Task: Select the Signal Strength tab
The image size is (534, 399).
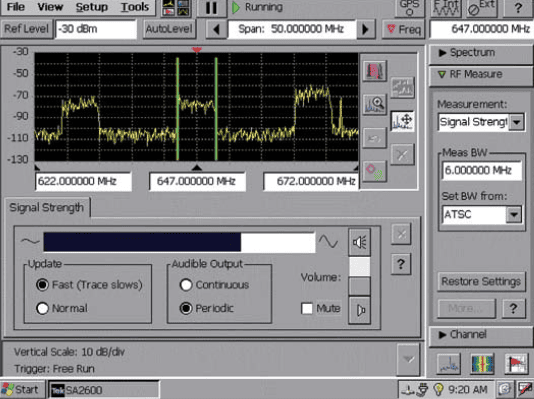Action: click(47, 207)
